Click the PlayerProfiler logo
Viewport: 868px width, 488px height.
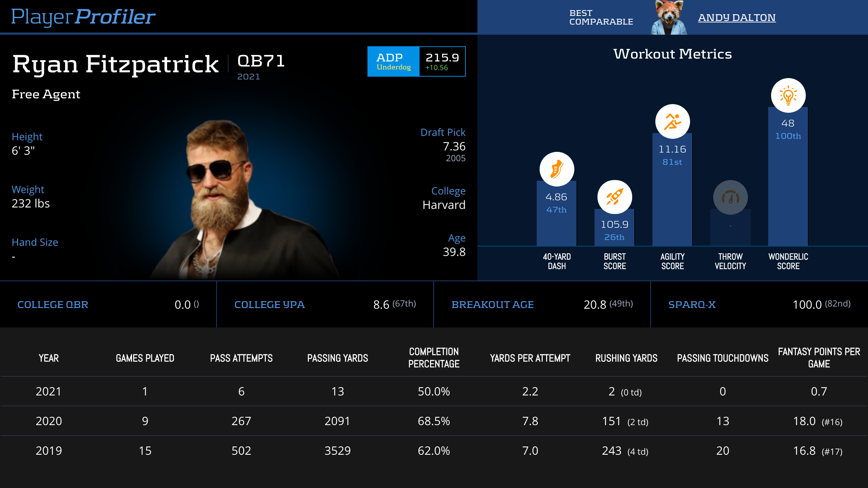[83, 17]
